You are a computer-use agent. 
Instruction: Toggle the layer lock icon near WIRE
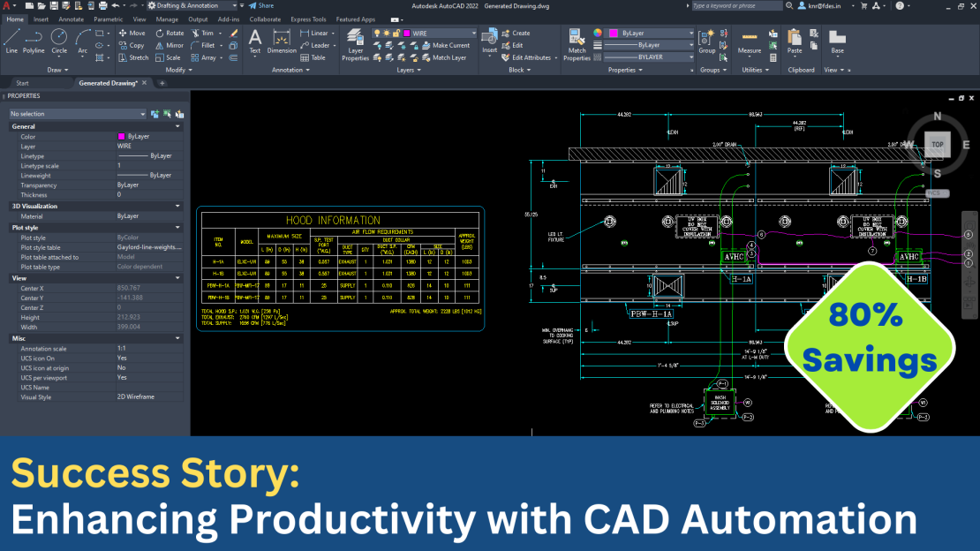coord(396,33)
